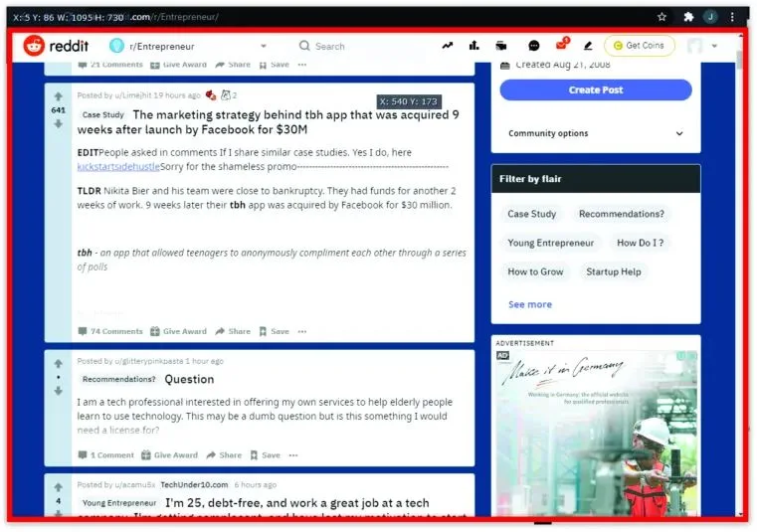Open the browser profile avatar J
Image resolution: width=757 pixels, height=532 pixels.
pos(710,17)
